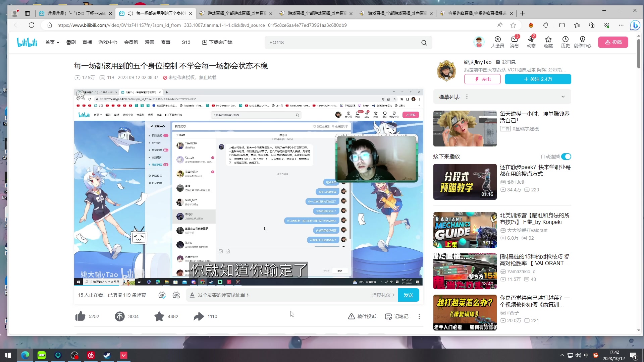Click the browser refresh button
The height and width of the screenshot is (362, 644).
(x=32, y=25)
